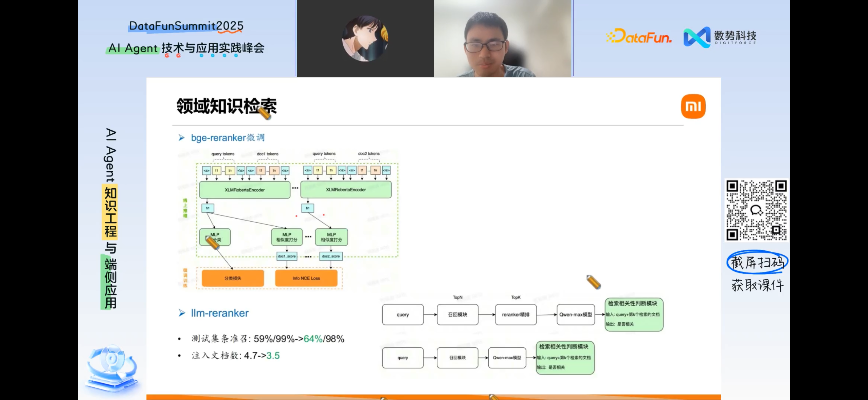This screenshot has width=868, height=400.
Task: Click the 分类损失 orange box
Action: pos(233,278)
